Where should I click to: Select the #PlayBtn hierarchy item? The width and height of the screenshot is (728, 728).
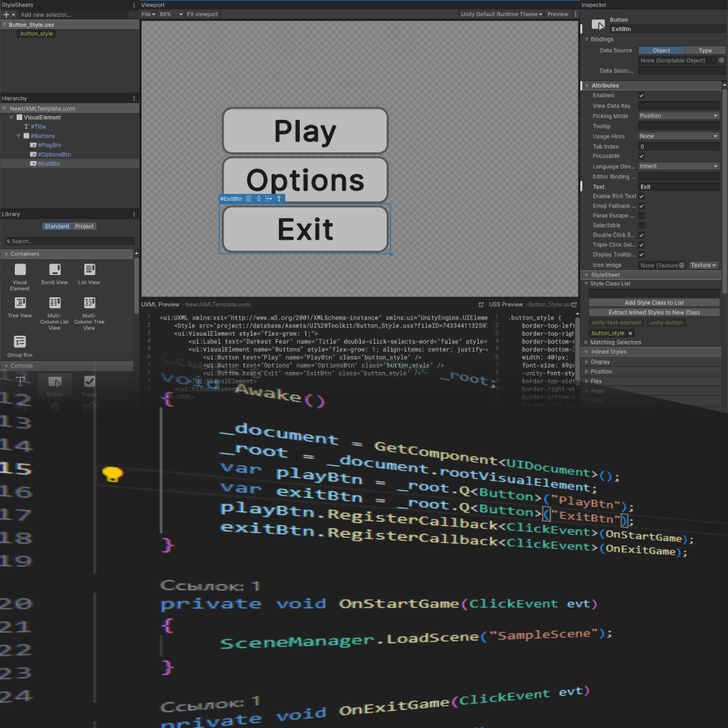click(49, 146)
